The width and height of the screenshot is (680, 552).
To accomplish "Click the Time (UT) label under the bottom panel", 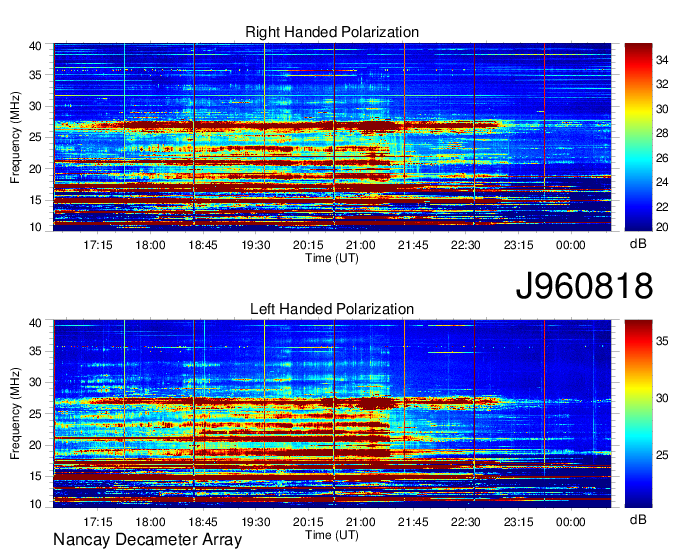I will 332,535.
